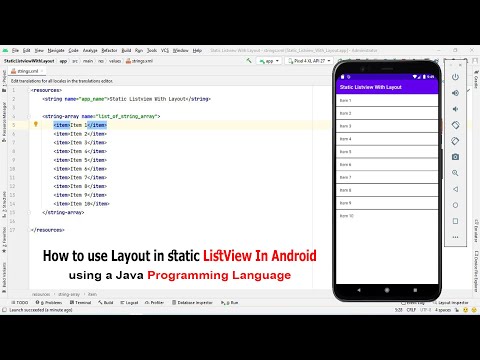The width and height of the screenshot is (480, 360).
Task: Open the Terminal tool window
Action: tap(80, 303)
